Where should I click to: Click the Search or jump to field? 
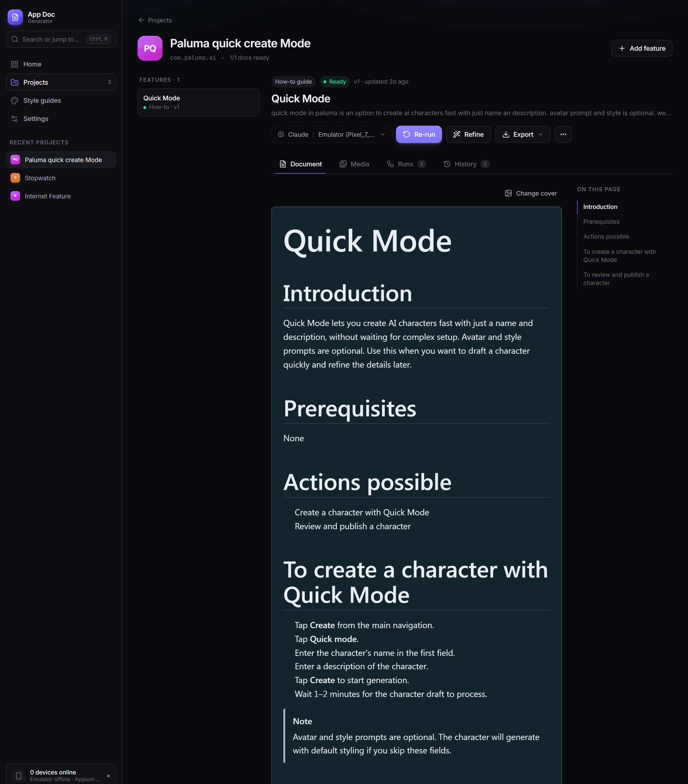61,39
